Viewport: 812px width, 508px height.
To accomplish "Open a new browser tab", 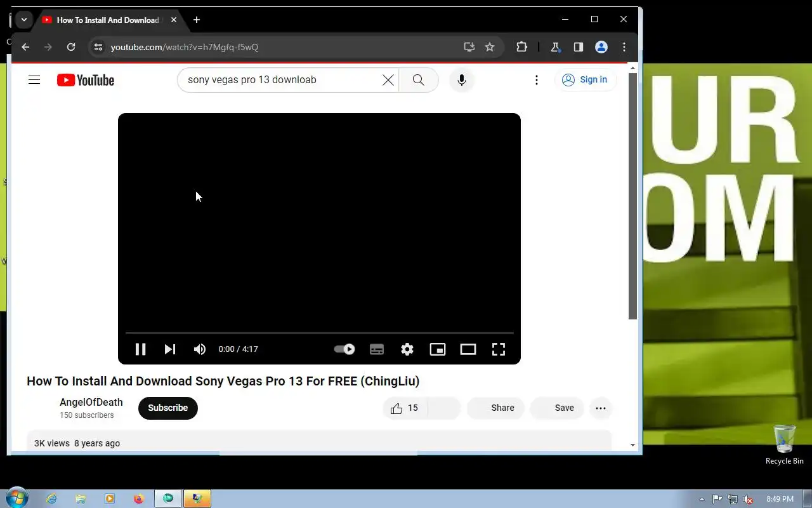I will coord(197,20).
